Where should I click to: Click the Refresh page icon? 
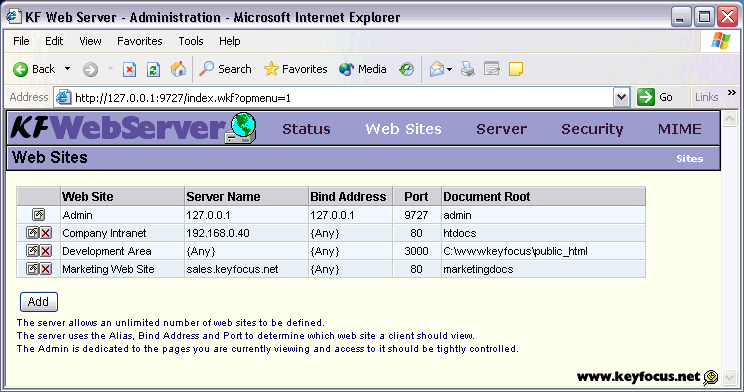pyautogui.click(x=153, y=70)
